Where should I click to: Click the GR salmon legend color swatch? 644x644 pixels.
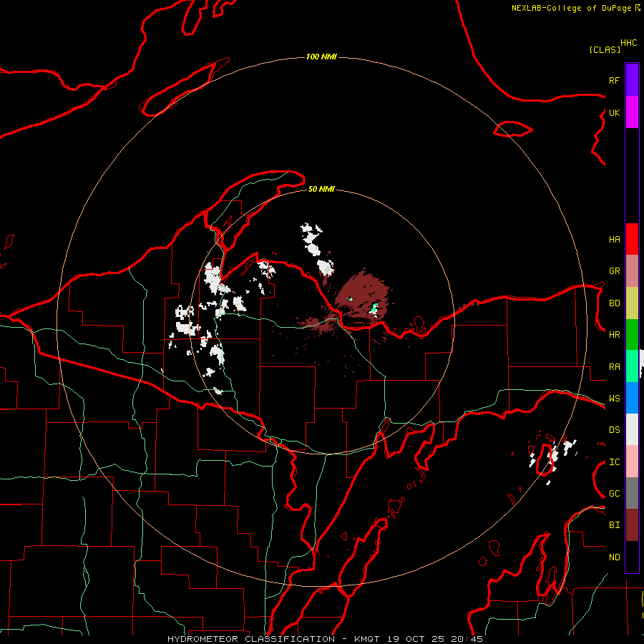tap(632, 271)
